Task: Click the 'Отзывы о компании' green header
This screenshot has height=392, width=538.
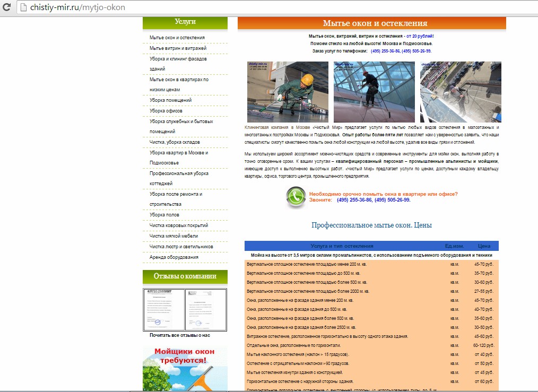Action: pyautogui.click(x=185, y=276)
